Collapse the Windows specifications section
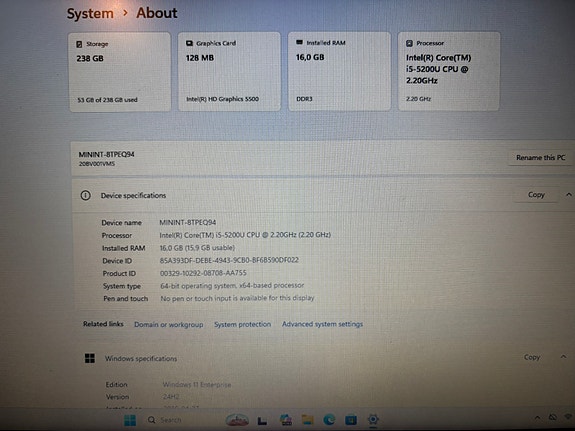The width and height of the screenshot is (575, 431). [563, 357]
